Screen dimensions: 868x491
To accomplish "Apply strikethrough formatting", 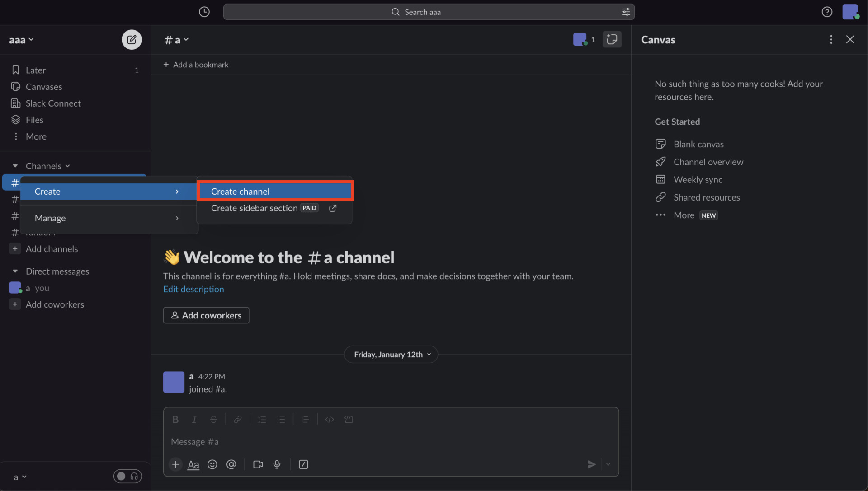I will coord(213,419).
